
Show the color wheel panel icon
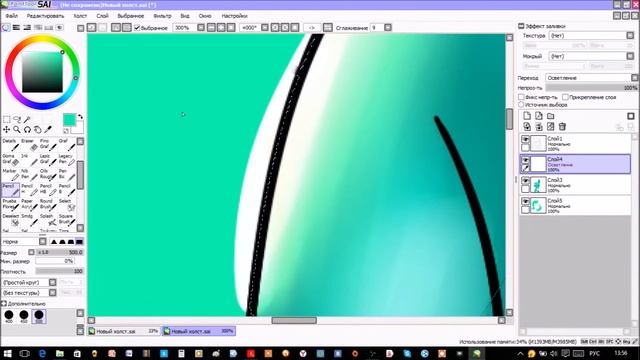coord(6,27)
